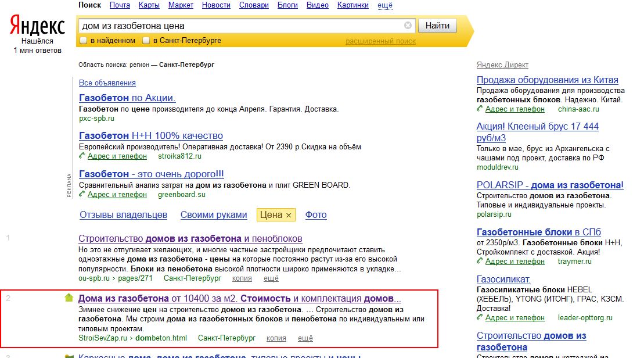
Task: Open the cached 'копия' of StroiSevZap.ru result
Action: pos(276,338)
